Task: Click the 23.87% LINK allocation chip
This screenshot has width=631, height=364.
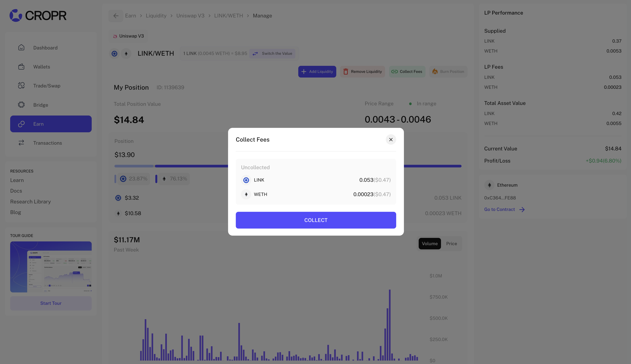Action: pos(133,179)
